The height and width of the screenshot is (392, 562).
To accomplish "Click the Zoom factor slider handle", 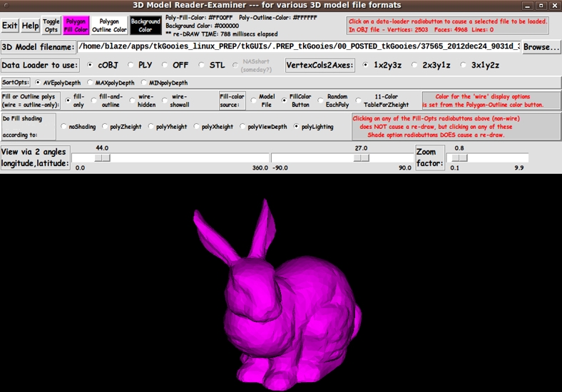I will (459, 158).
